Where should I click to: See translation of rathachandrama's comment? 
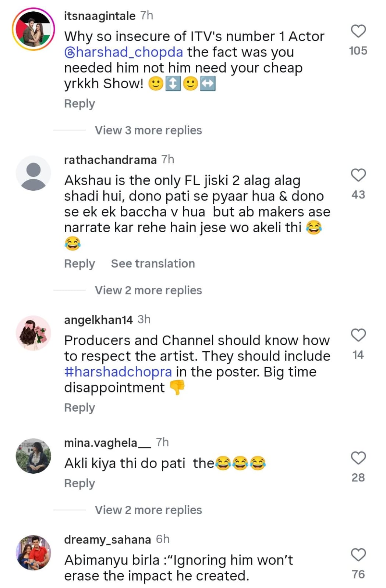click(153, 263)
